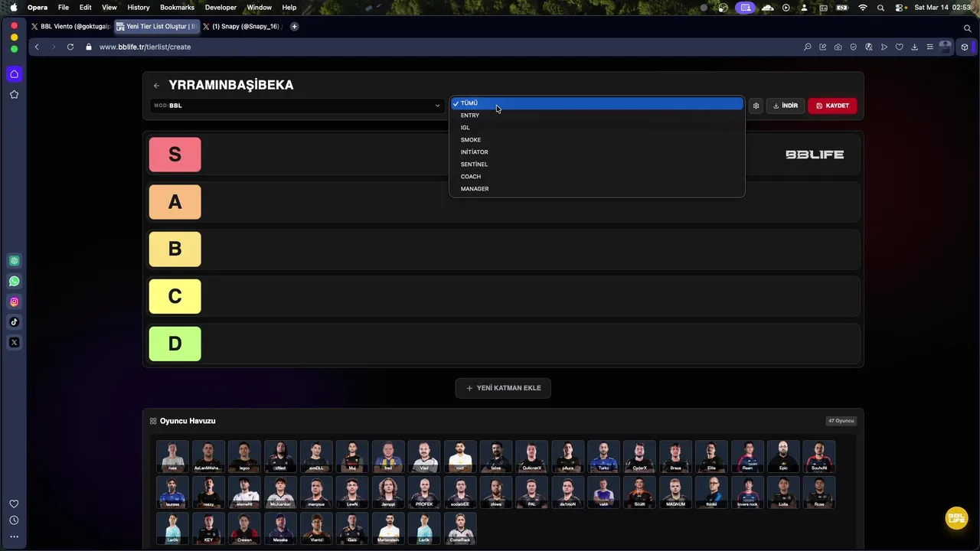Image resolution: width=980 pixels, height=551 pixels.
Task: Switch to BBL Viento browser tab
Action: pyautogui.click(x=70, y=26)
